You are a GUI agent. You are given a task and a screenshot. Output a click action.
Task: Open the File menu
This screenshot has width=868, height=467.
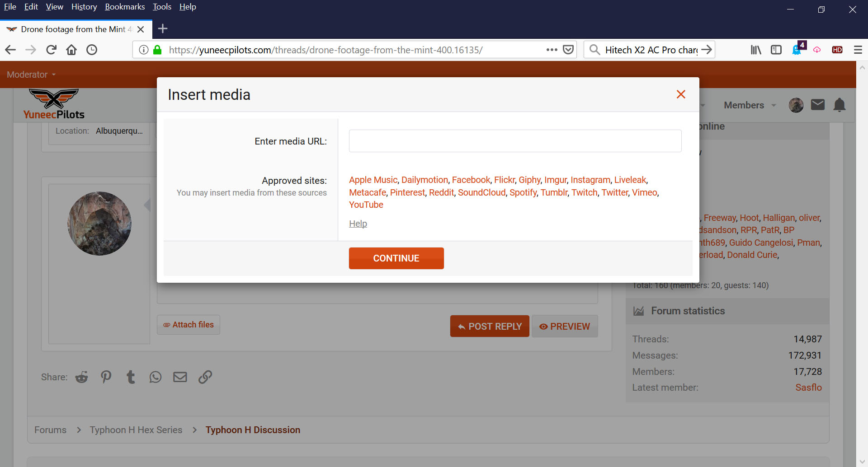pos(10,7)
